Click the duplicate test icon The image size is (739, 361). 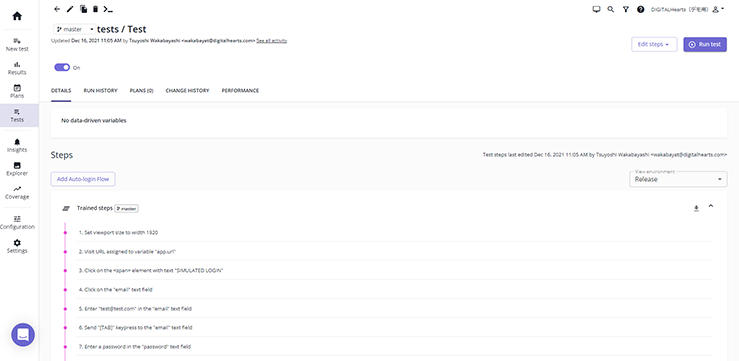click(x=83, y=9)
